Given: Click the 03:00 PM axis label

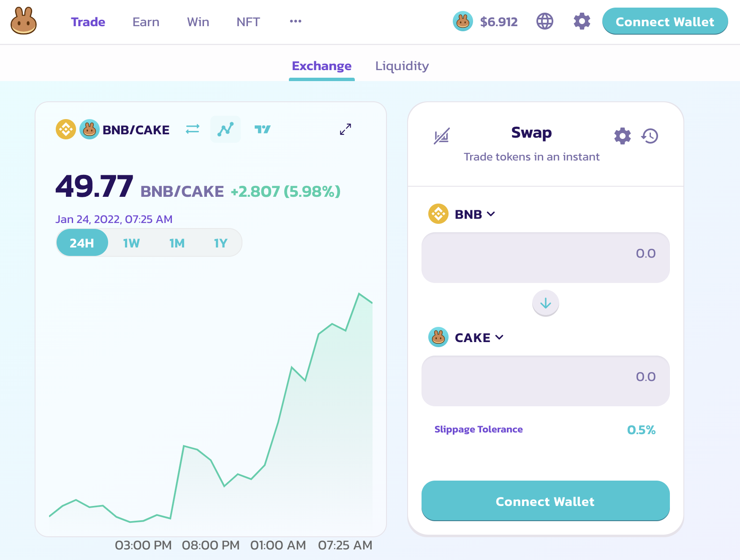Looking at the screenshot, I should [x=143, y=545].
